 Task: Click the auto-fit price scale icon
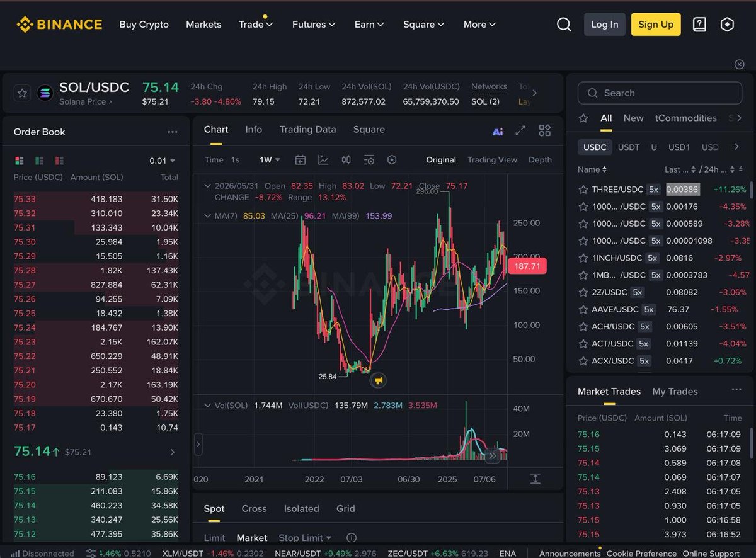point(535,479)
